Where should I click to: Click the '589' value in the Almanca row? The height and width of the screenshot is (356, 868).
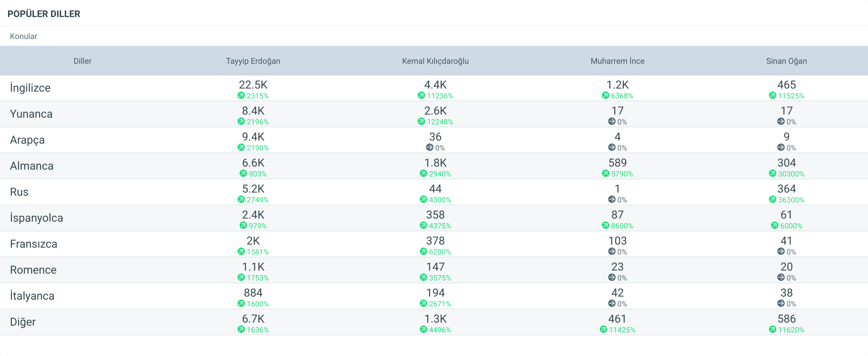617,163
